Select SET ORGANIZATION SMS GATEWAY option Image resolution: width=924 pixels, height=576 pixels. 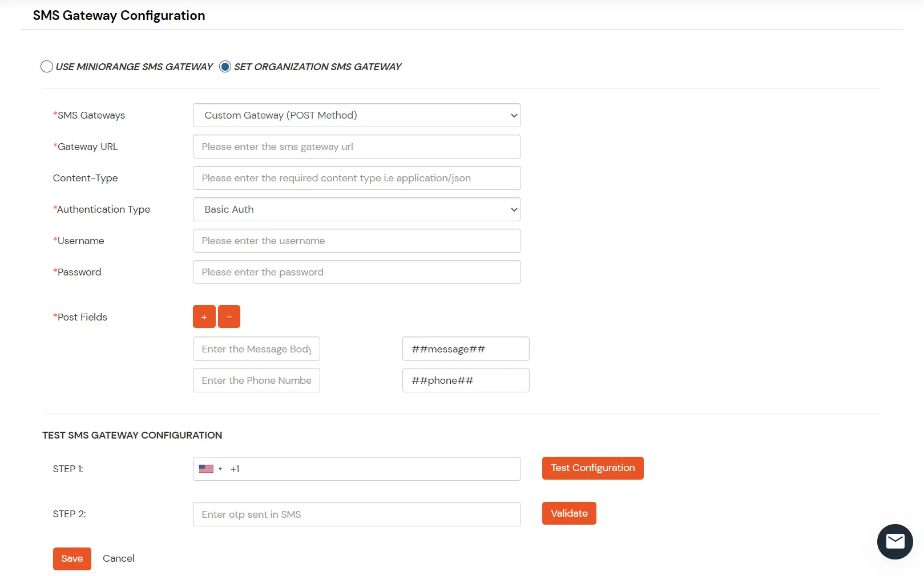pos(225,66)
